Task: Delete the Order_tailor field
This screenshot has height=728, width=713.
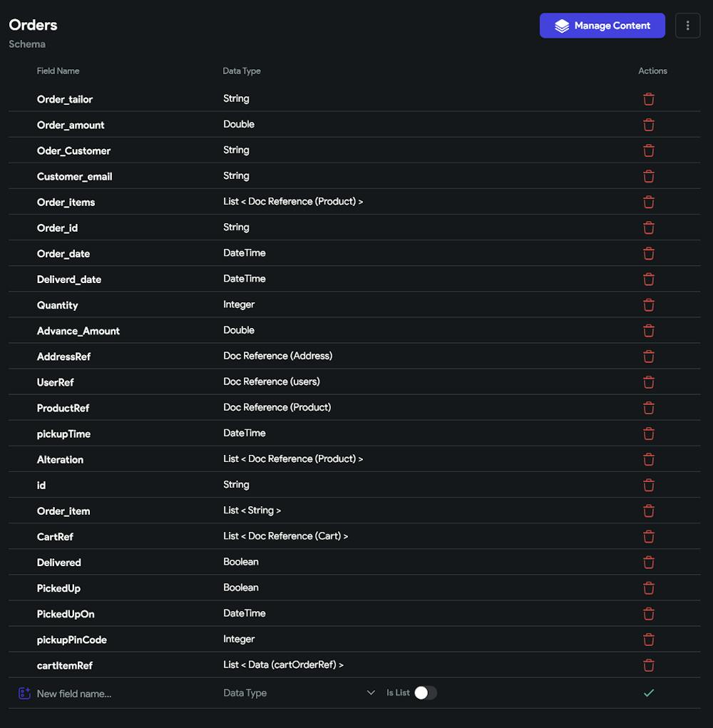Action: coord(649,99)
